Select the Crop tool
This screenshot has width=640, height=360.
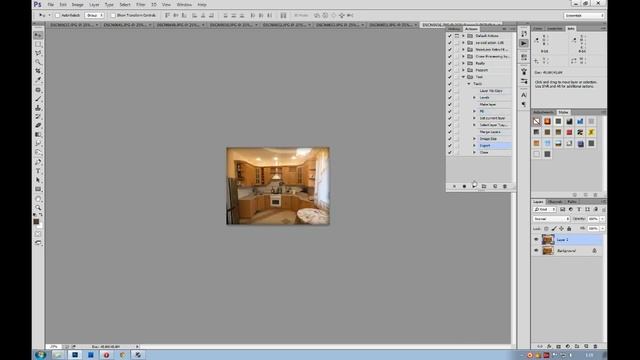click(38, 71)
